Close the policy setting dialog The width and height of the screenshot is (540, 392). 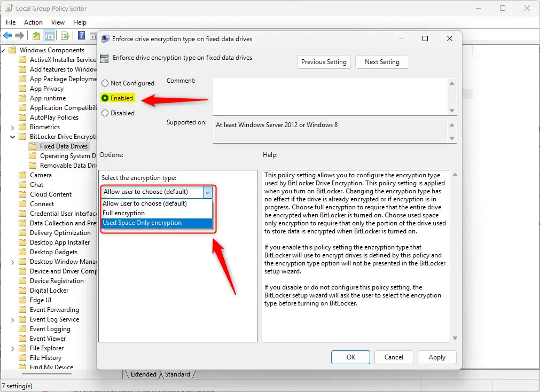coord(449,38)
